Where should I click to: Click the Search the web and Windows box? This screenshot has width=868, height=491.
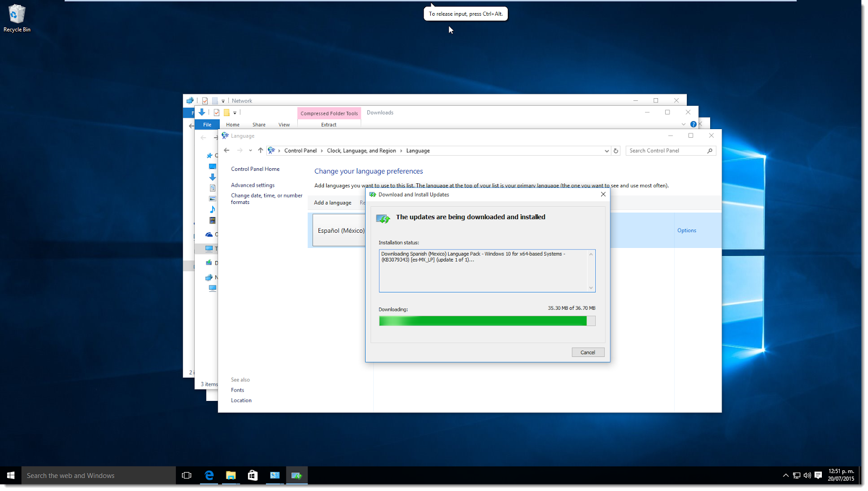(99, 475)
